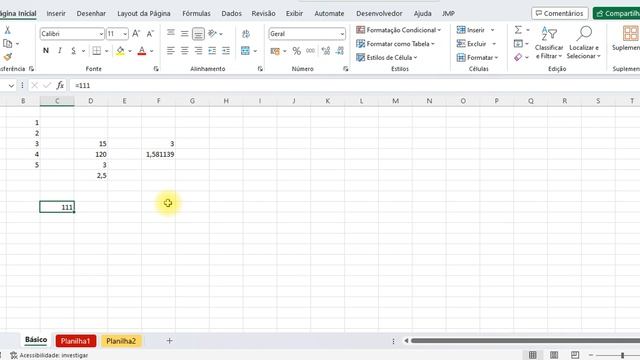Toggle underline formatting (S)
Screen dimensions: 640x360
click(73, 51)
